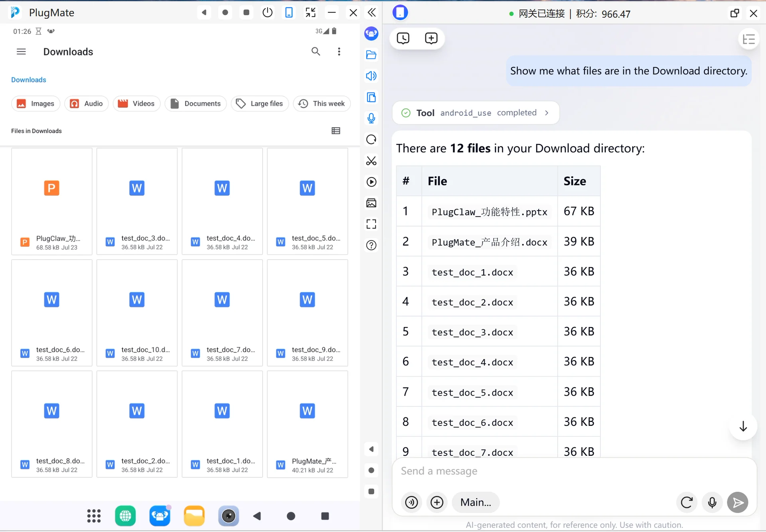Filter by Audio chip
The image size is (766, 532).
click(x=87, y=104)
